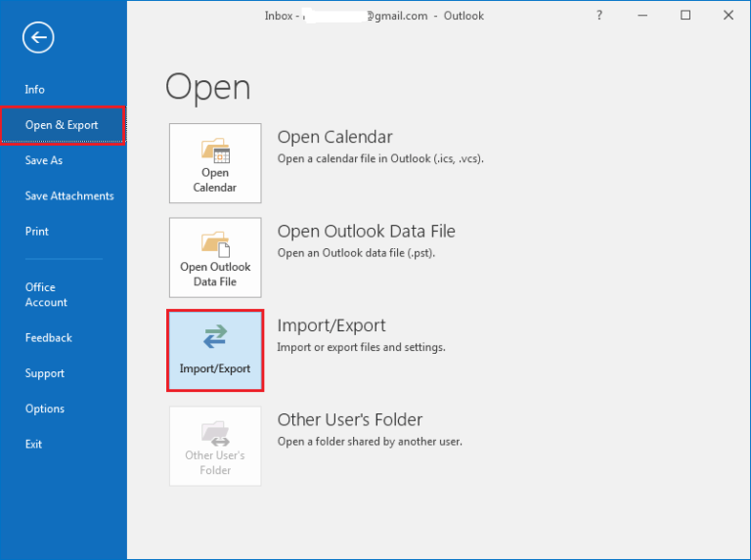Click the large 'Open' page title
This screenshot has width=751, height=560.
(x=208, y=88)
